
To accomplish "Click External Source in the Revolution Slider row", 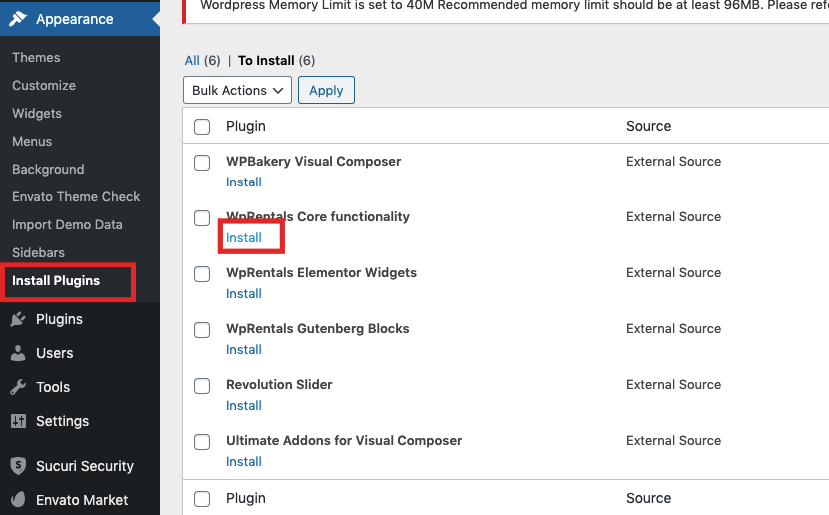I will [x=674, y=384].
